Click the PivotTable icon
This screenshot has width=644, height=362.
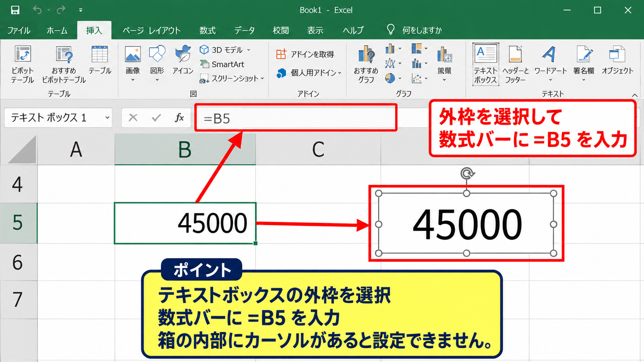[22, 54]
